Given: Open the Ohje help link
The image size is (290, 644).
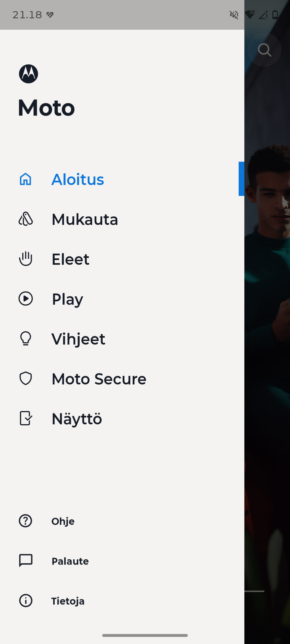Looking at the screenshot, I should pos(63,521).
